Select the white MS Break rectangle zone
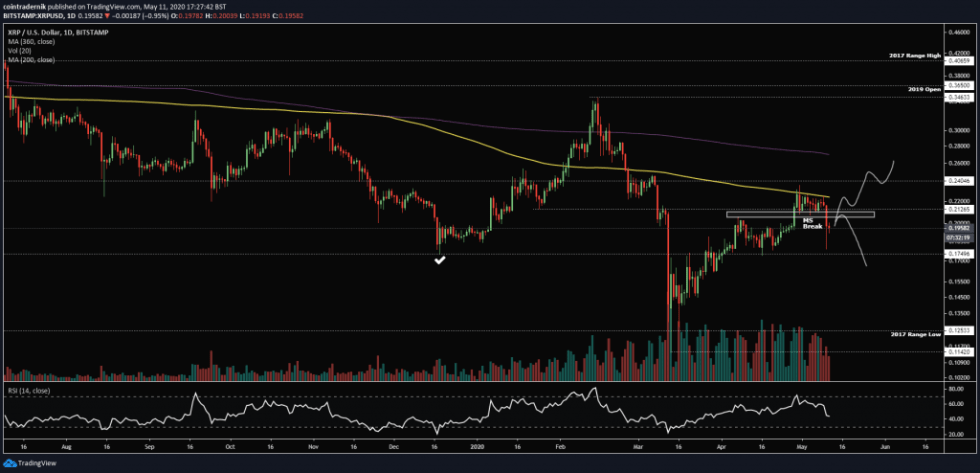This screenshot has height=473, width=980. [x=800, y=214]
